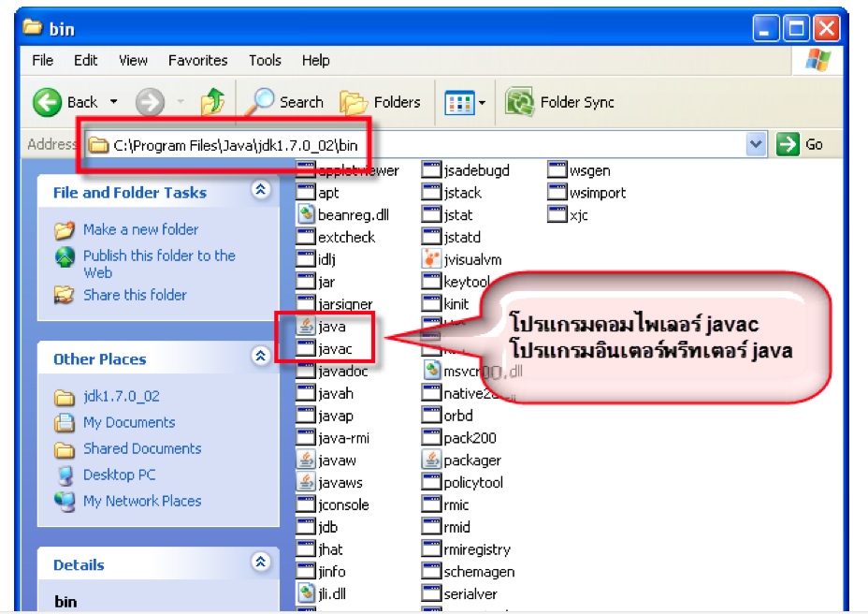Click the xjc file name

click(x=578, y=215)
